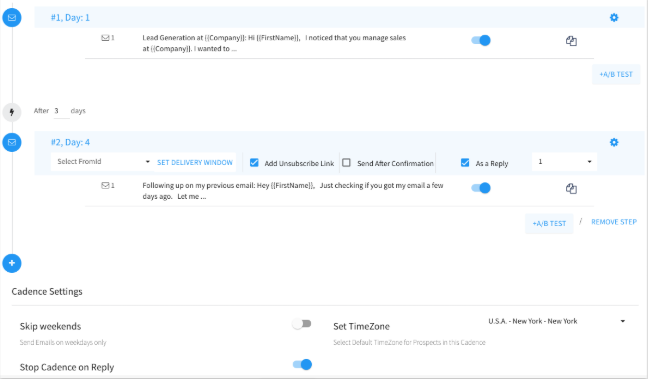Click +A/B TEST button for step #1

[x=616, y=74]
